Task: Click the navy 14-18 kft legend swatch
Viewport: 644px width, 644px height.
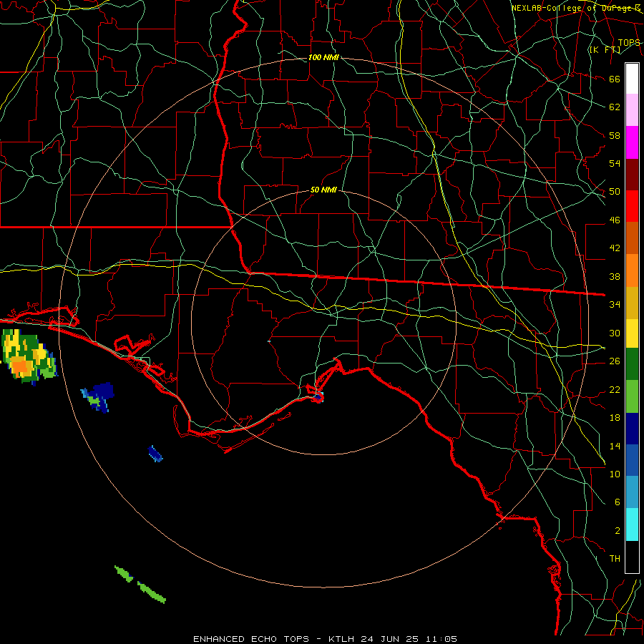Action: tap(632, 429)
